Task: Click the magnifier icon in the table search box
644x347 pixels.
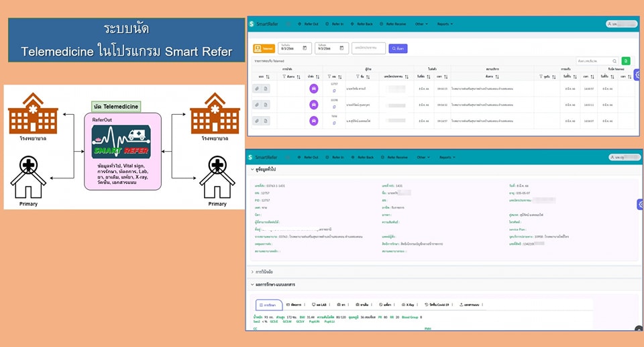Action: tap(614, 61)
